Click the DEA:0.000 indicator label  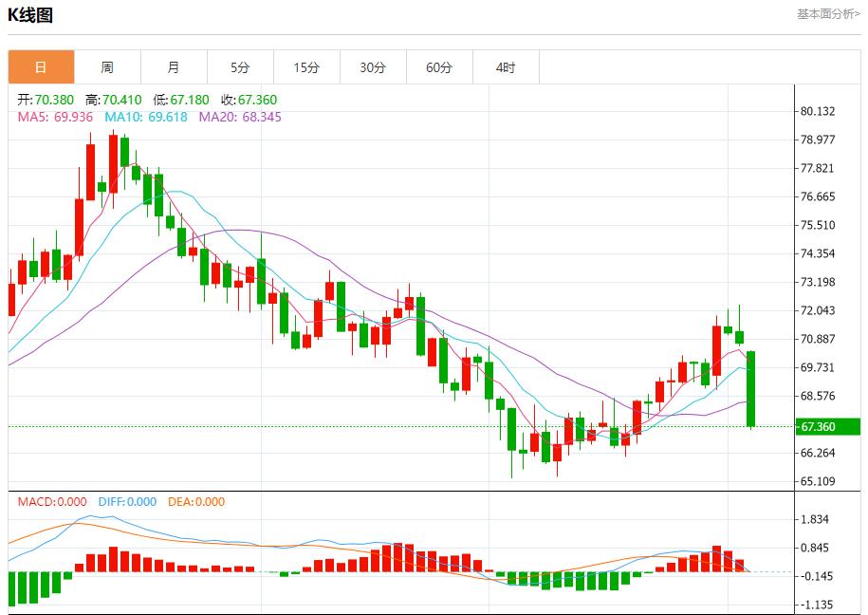tap(196, 502)
